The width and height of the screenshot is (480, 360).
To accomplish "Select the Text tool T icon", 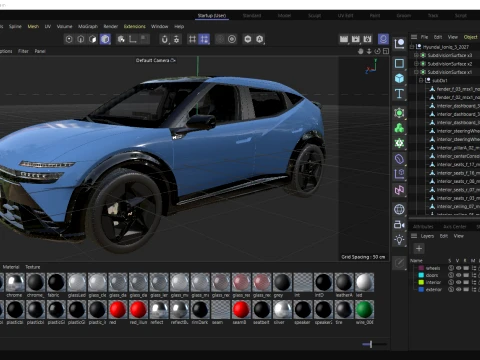I will [399, 94].
